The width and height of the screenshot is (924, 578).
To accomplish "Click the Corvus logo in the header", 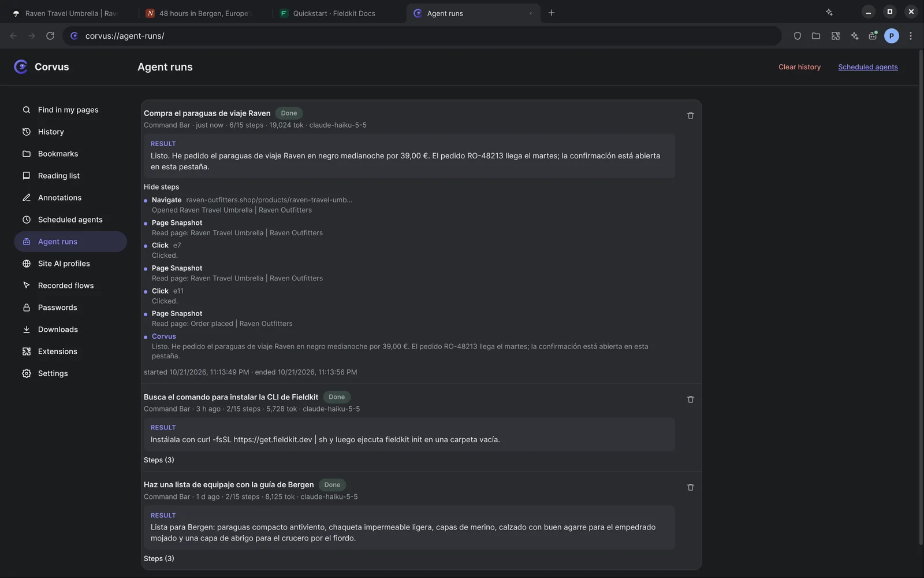I will click(21, 66).
